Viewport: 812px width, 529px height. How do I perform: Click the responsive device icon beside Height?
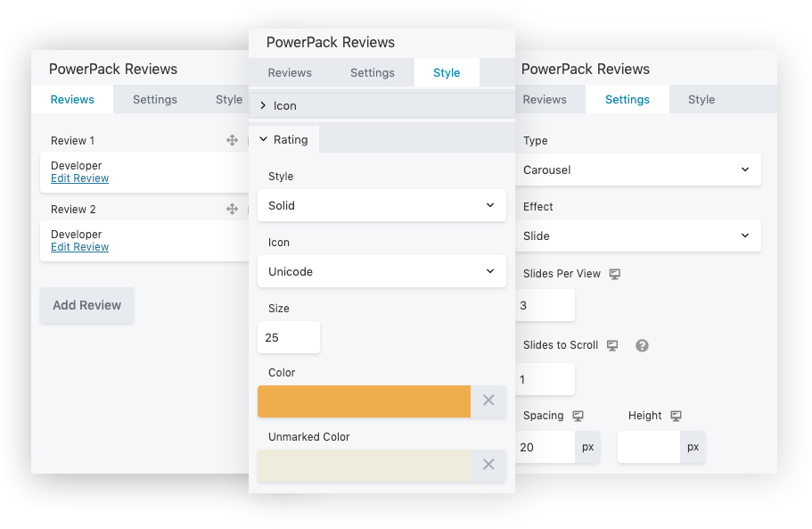point(676,416)
